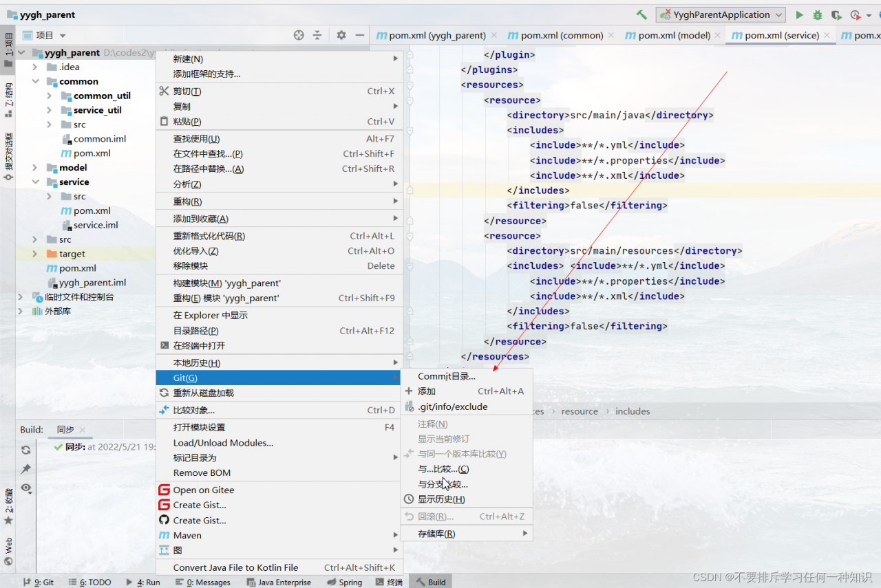This screenshot has width=881, height=588.
Task: Close the 同步 tab in Build panel
Action: [83, 430]
